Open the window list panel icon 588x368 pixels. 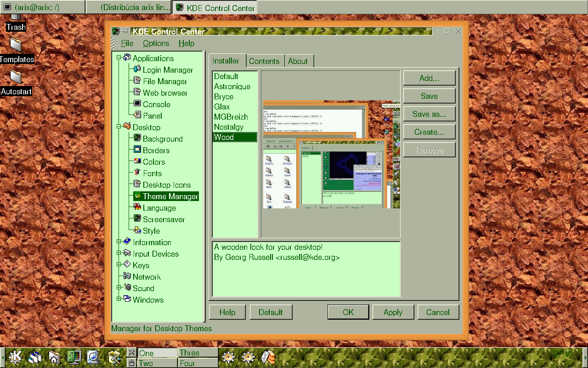click(35, 357)
